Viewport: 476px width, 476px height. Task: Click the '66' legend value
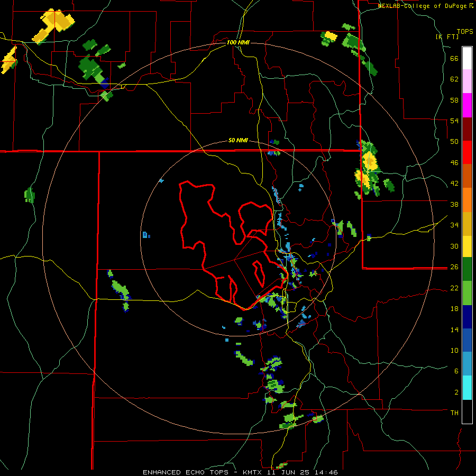pyautogui.click(x=454, y=58)
